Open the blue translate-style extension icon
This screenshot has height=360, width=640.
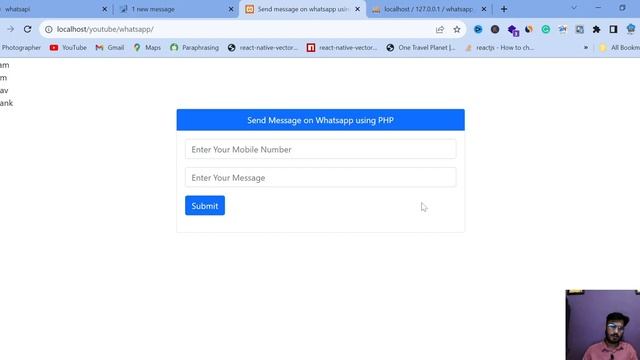tap(563, 29)
